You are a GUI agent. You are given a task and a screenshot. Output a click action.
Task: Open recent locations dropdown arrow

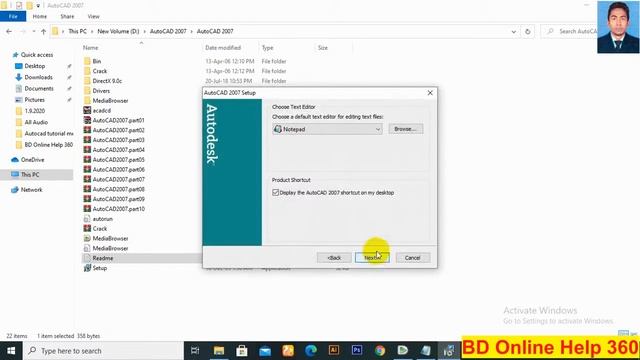[34, 31]
